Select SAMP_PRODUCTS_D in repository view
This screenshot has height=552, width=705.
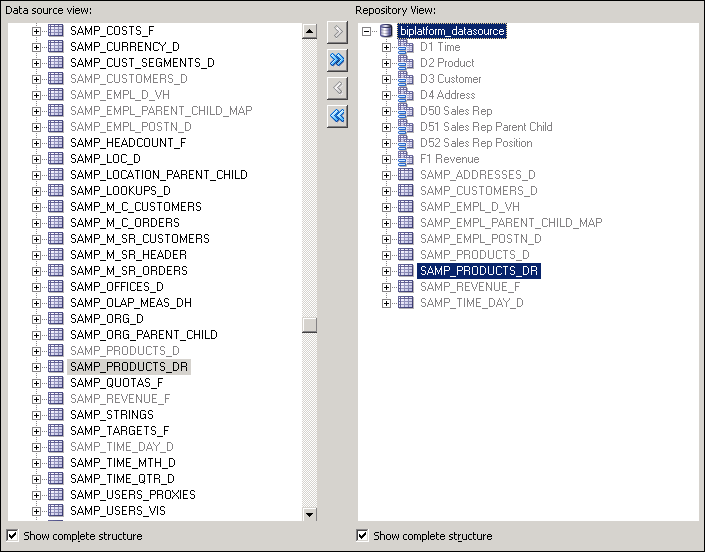(474, 255)
